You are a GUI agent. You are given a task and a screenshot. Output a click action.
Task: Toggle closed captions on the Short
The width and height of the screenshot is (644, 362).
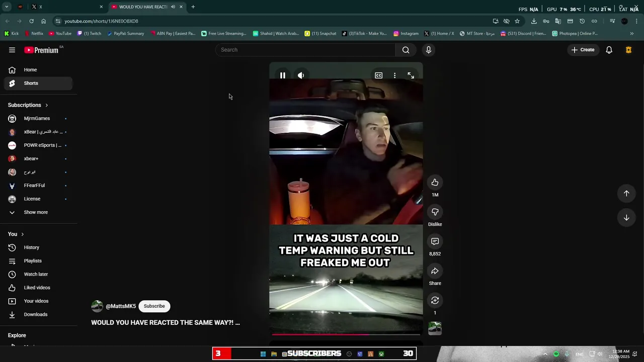pos(378,75)
